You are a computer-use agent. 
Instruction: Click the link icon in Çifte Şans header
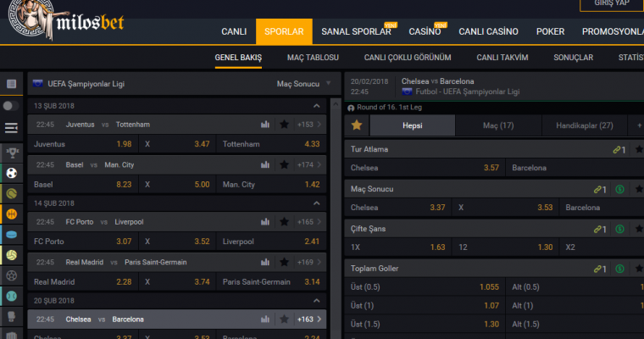point(597,230)
